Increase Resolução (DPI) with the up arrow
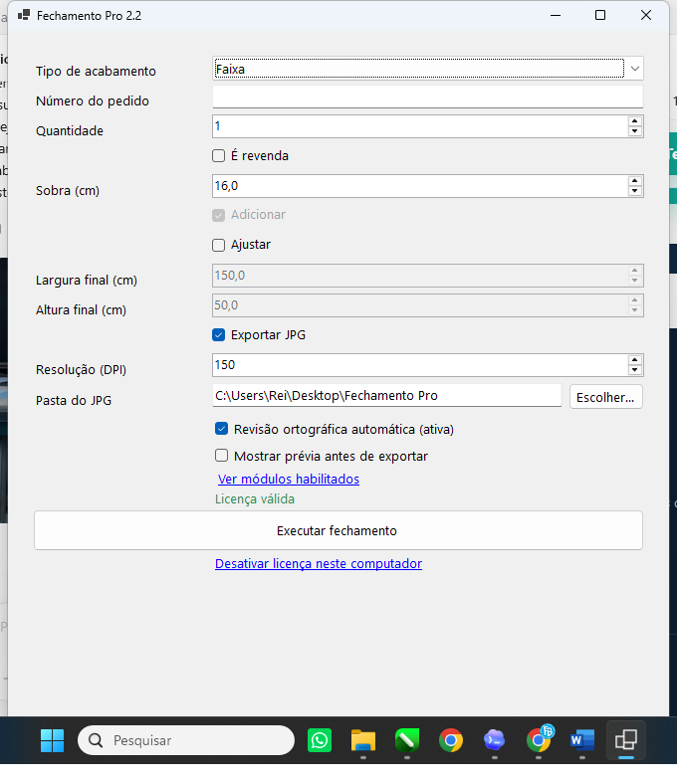This screenshot has height=784, width=677. click(634, 360)
